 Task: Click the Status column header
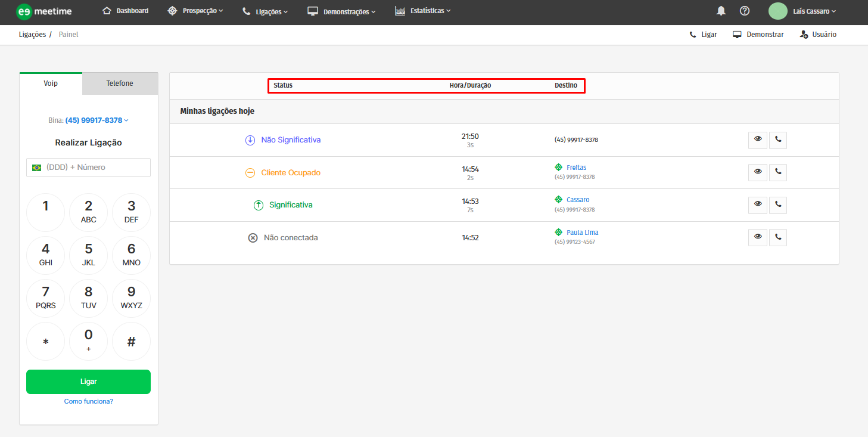pyautogui.click(x=283, y=86)
